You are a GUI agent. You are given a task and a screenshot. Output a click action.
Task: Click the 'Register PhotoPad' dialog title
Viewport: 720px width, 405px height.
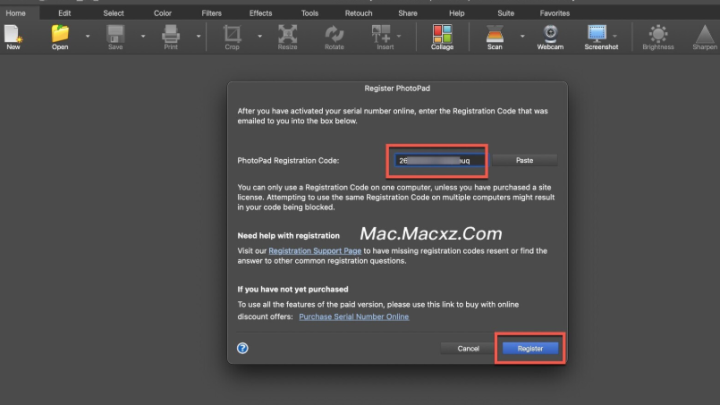[x=397, y=88]
